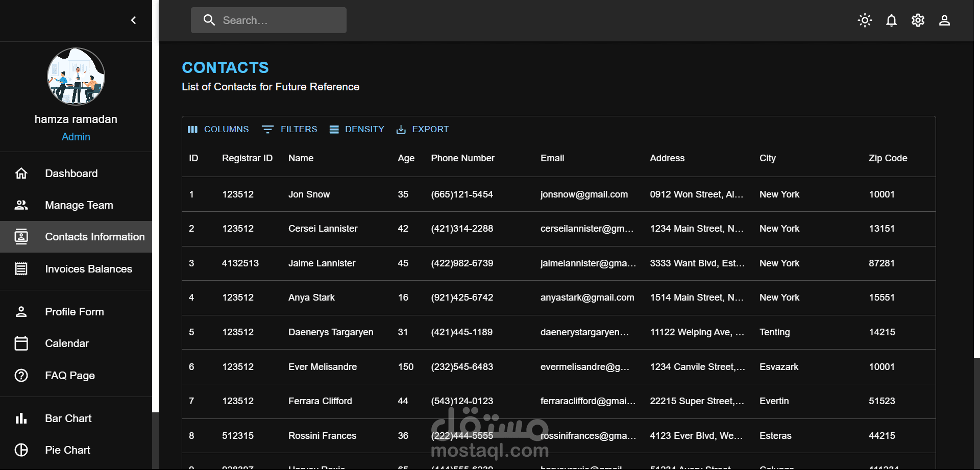Viewport: 980px width, 470px height.
Task: Click the magnifying glass search icon
Action: point(209,20)
